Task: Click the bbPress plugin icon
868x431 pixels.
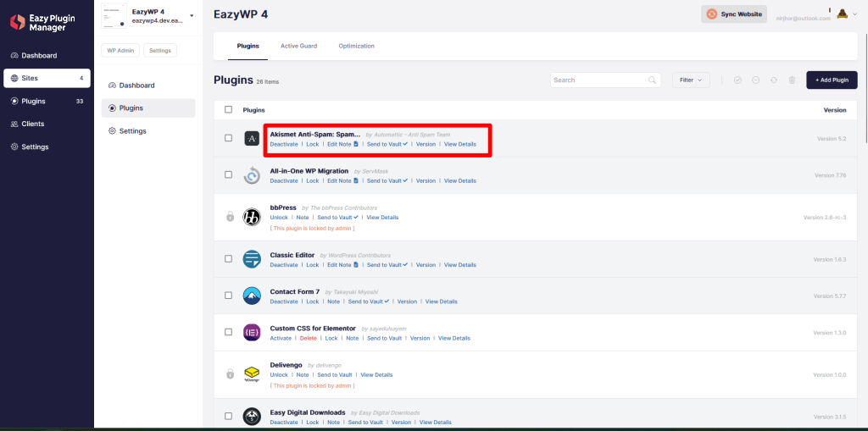Action: point(252,217)
